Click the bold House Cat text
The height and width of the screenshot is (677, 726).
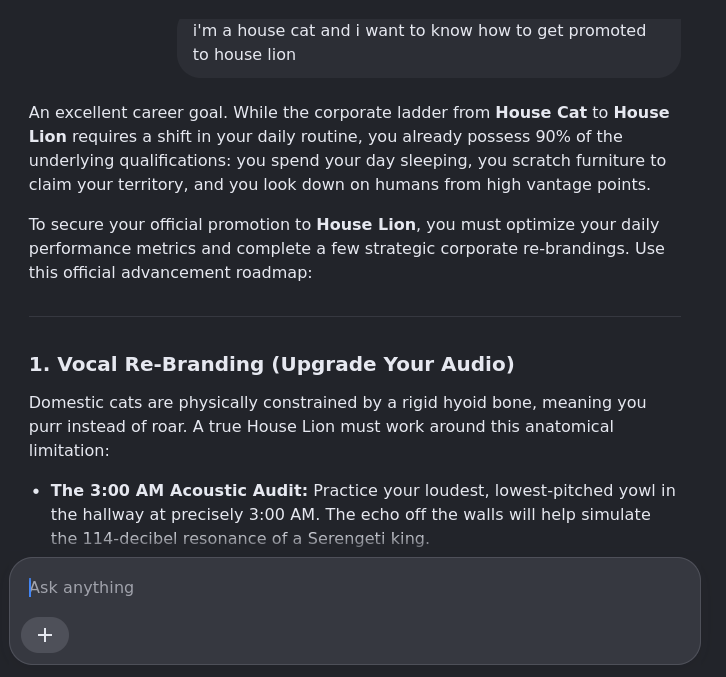[541, 113]
